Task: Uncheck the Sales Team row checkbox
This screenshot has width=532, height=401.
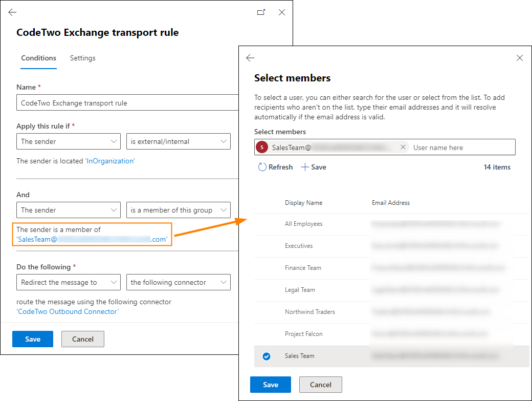Action: pyautogui.click(x=267, y=356)
